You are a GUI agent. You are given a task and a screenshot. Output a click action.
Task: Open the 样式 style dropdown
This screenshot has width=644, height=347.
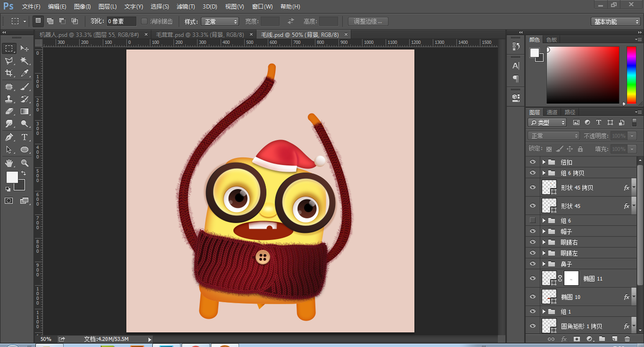pos(220,21)
